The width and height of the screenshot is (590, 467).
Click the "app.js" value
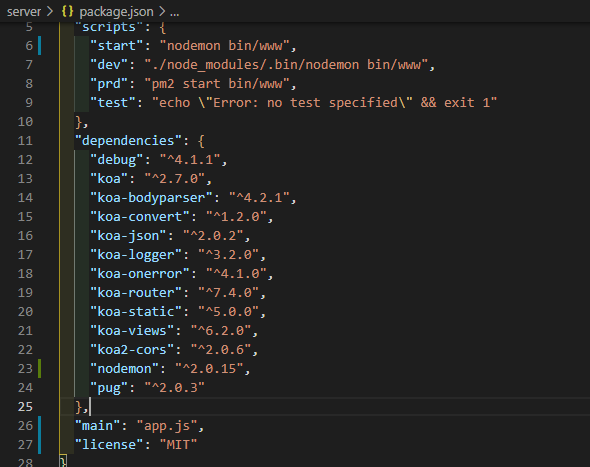(x=167, y=426)
